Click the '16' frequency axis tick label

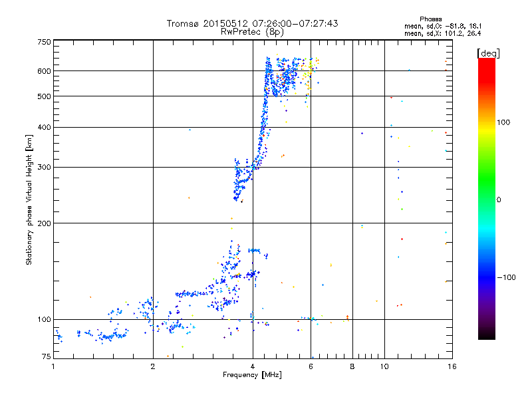pyautogui.click(x=452, y=366)
